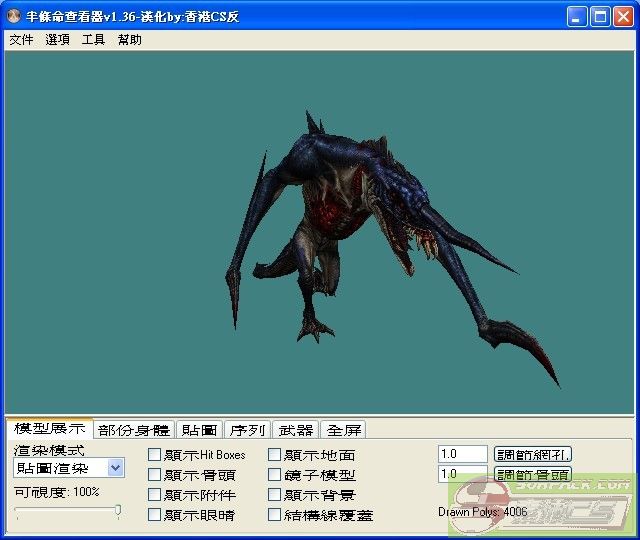Check the 顯示地面 option
Screen dimensions: 640x540
click(x=275, y=455)
